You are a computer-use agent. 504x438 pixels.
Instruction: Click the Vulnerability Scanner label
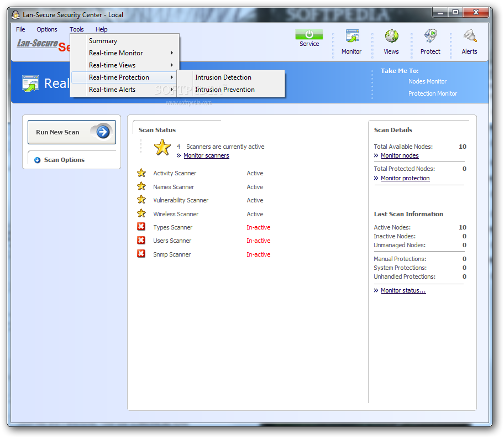(x=181, y=200)
